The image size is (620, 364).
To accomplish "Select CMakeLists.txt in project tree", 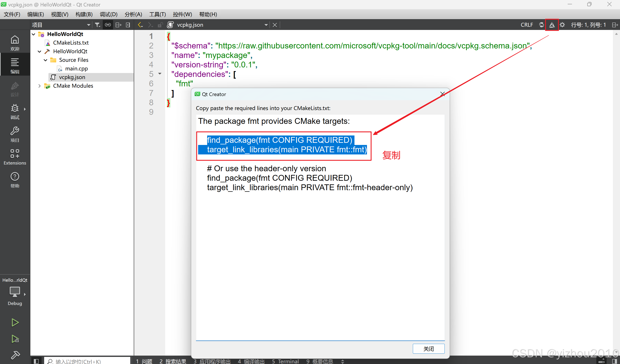I will 71,43.
